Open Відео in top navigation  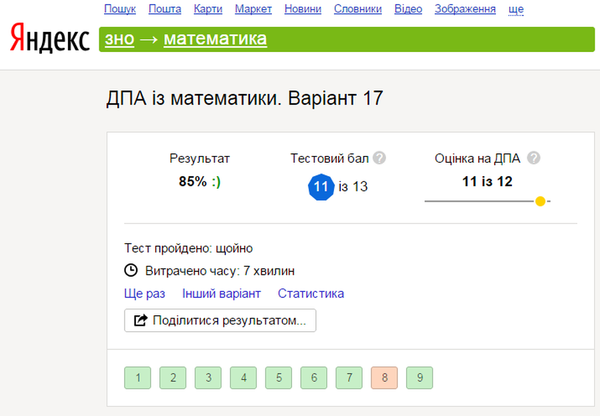[408, 9]
